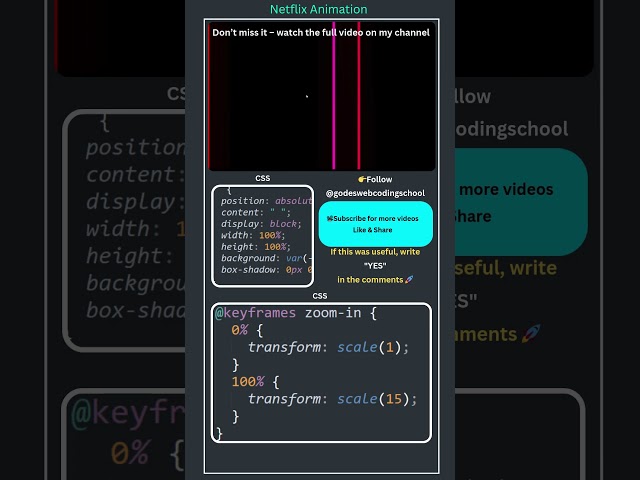Click the Netflix Animation title
This screenshot has height=480, width=640.
click(x=319, y=9)
